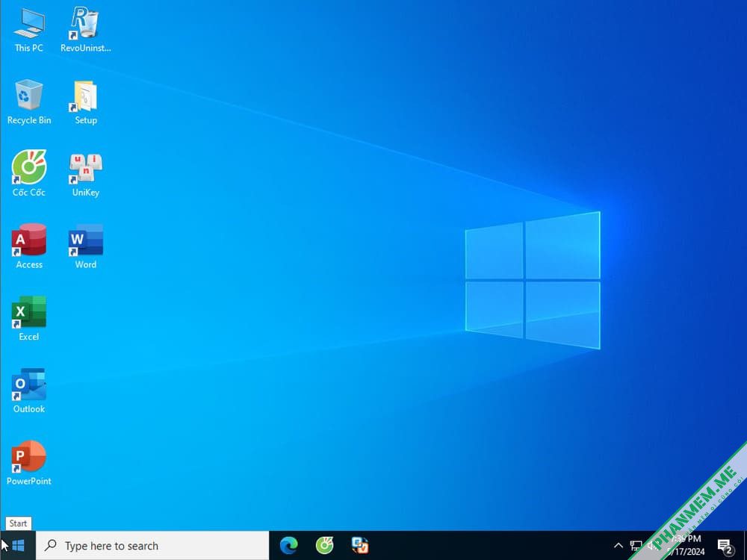Select the Revo Uninstaller shortcut

[x=86, y=30]
